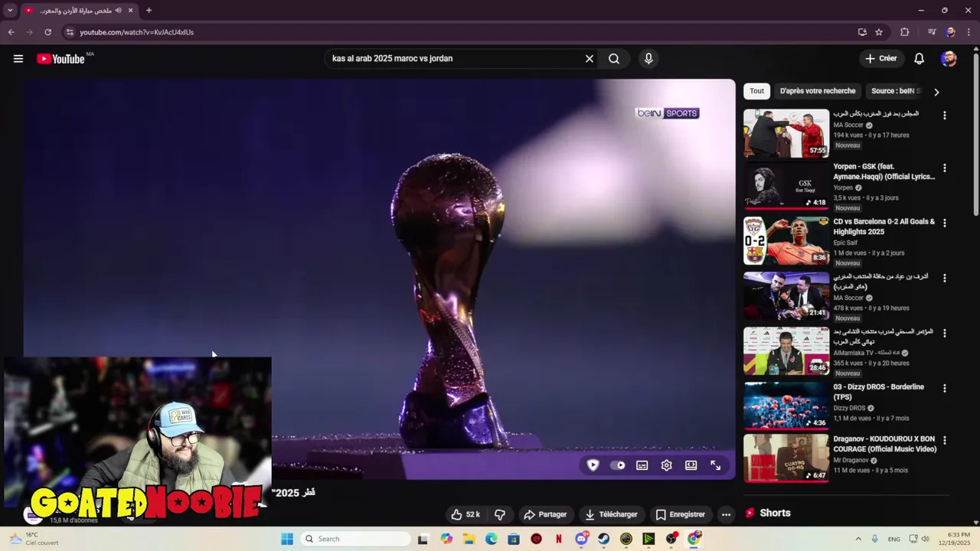Switch player to theater mode
Viewport: 980px width, 551px height.
pos(691,465)
